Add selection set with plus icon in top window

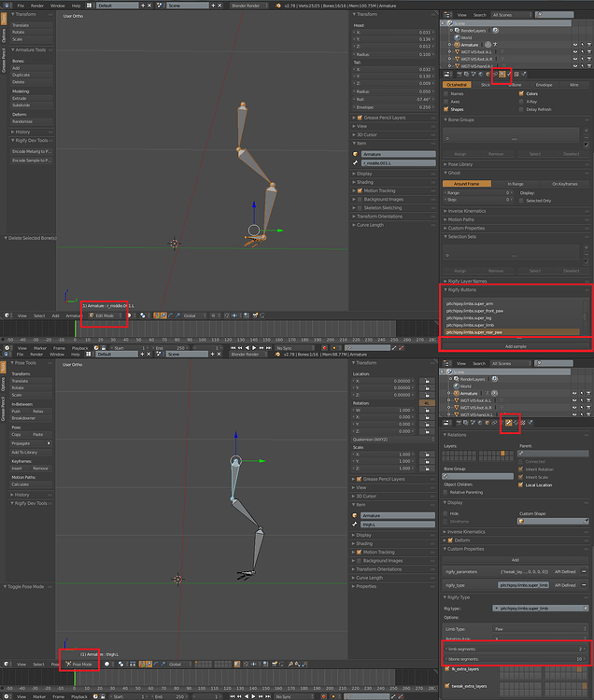(586, 247)
